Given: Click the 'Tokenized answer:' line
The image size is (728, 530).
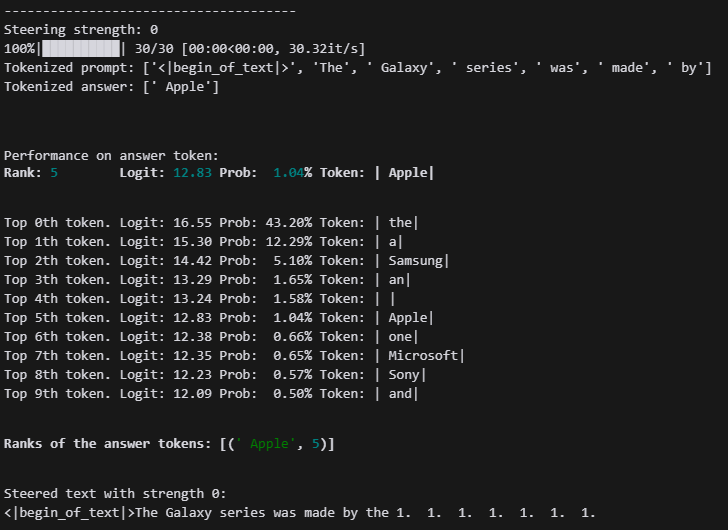Looking at the screenshot, I should pyautogui.click(x=111, y=87).
